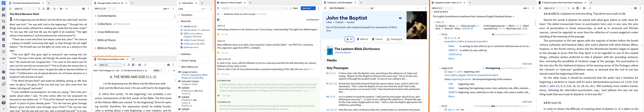Switch to Passage Guide John 1:1–14 tab

tap(111, 3)
